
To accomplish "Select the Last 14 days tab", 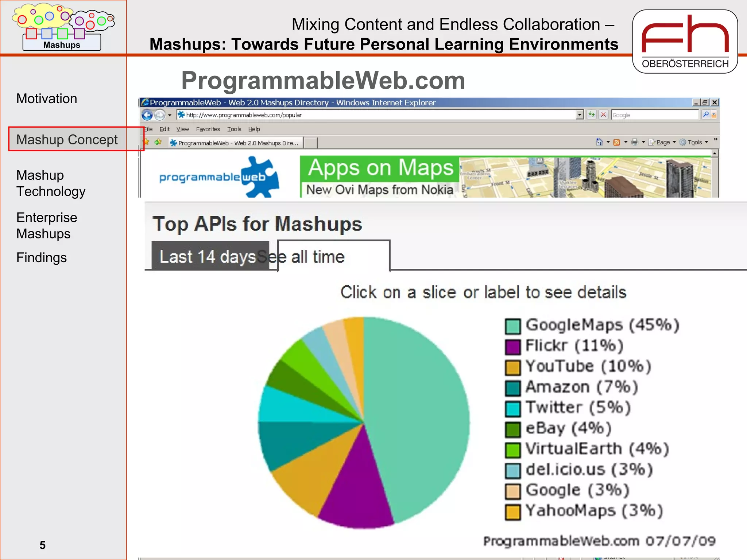I will [210, 256].
